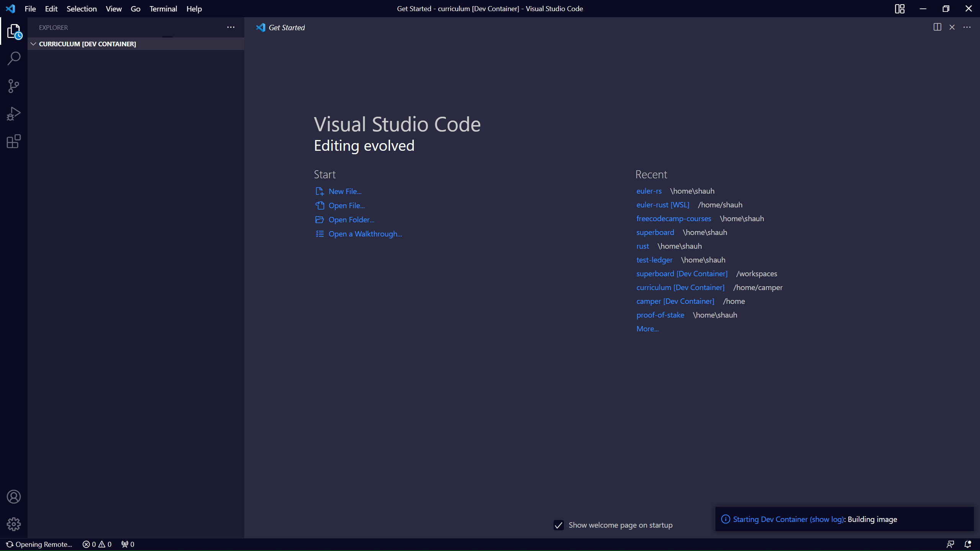Open recent camper [Dev Container]

(675, 301)
